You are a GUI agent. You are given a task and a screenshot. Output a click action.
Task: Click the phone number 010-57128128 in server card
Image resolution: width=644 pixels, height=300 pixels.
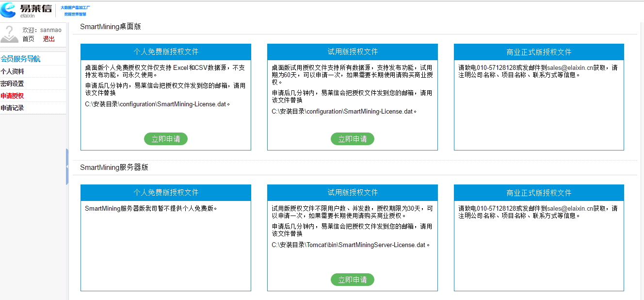coord(497,208)
